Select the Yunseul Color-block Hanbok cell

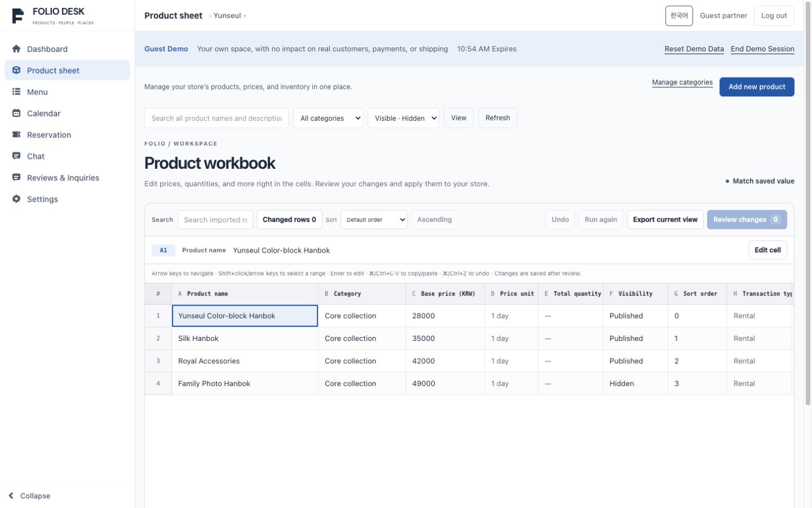pyautogui.click(x=245, y=316)
